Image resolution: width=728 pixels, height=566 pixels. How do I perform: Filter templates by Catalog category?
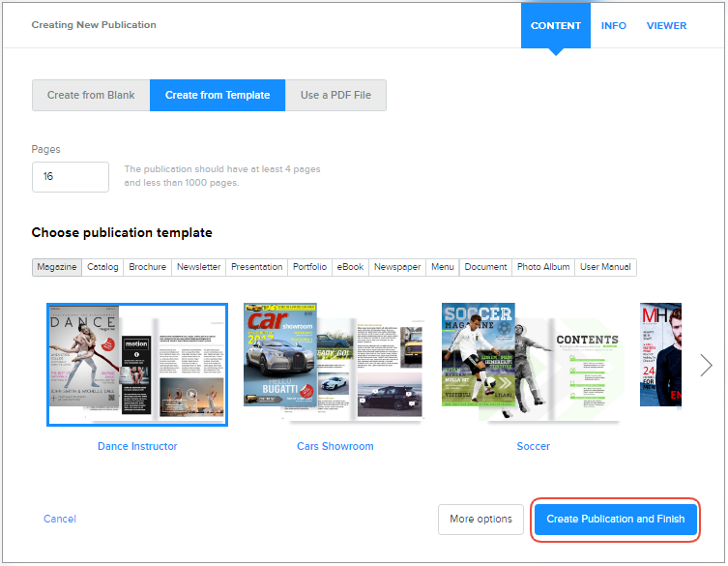coord(102,267)
